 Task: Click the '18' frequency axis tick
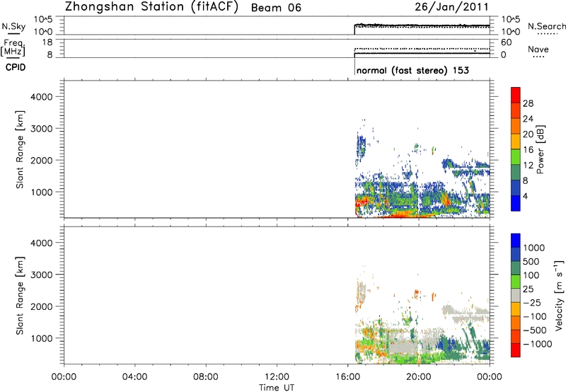tap(47, 42)
